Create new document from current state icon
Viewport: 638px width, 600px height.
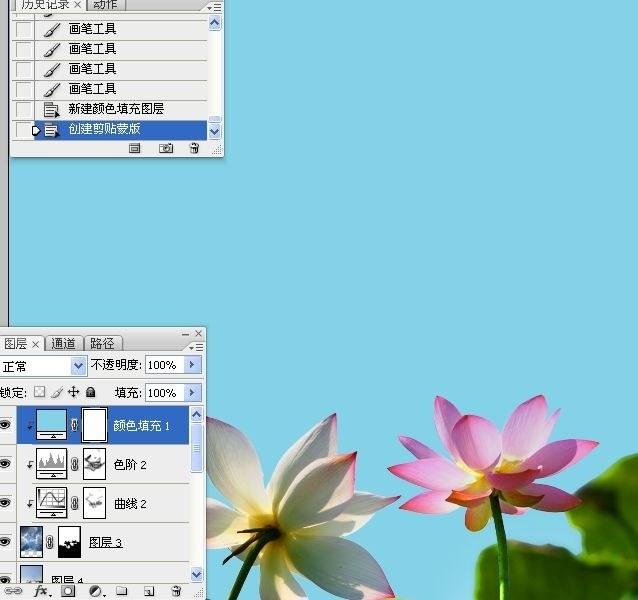pyautogui.click(x=134, y=148)
